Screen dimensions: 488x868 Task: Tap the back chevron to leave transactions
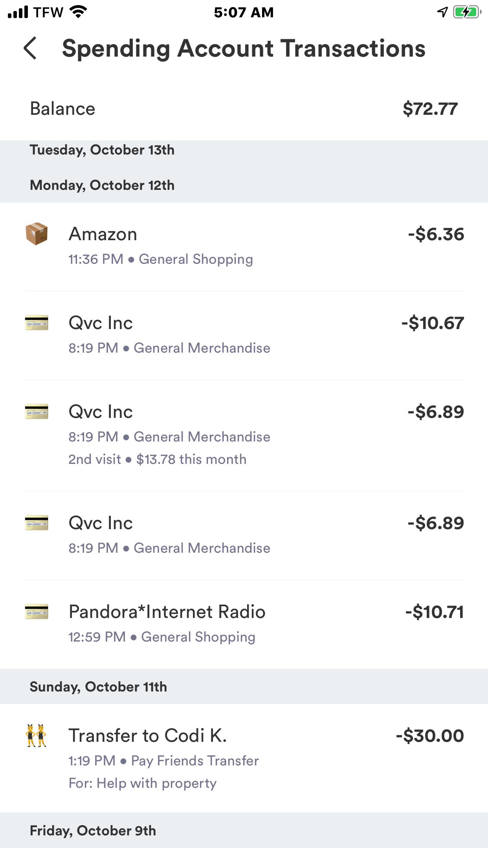[x=31, y=49]
